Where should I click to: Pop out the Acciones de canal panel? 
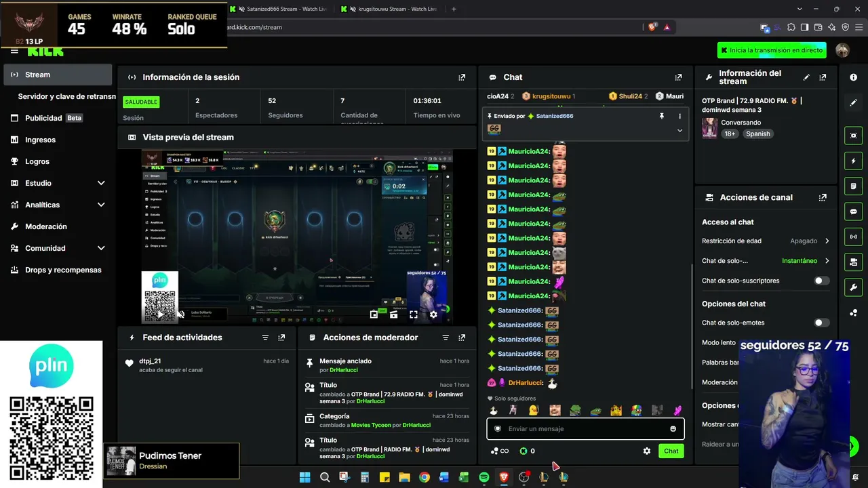(823, 198)
